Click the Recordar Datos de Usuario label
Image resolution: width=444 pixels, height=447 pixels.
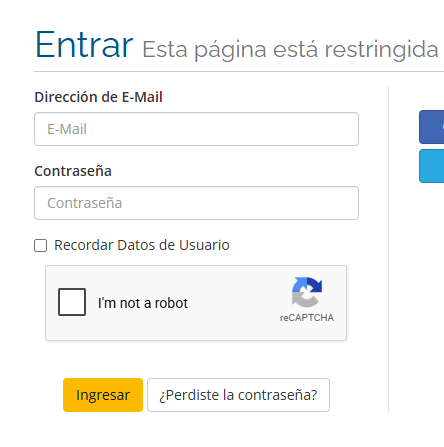(x=142, y=245)
